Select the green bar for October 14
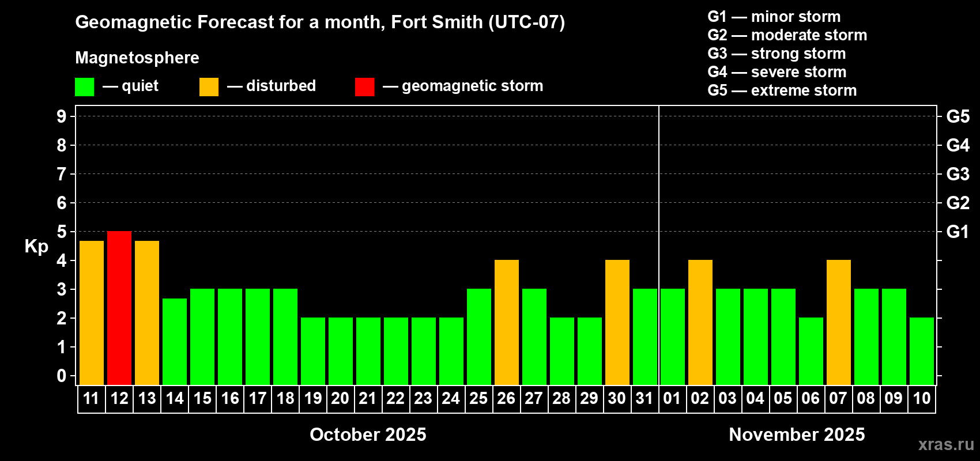 coord(175,342)
